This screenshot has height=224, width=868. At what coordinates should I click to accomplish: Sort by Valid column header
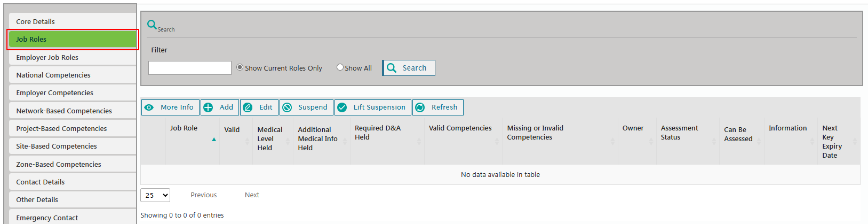pyautogui.click(x=232, y=129)
